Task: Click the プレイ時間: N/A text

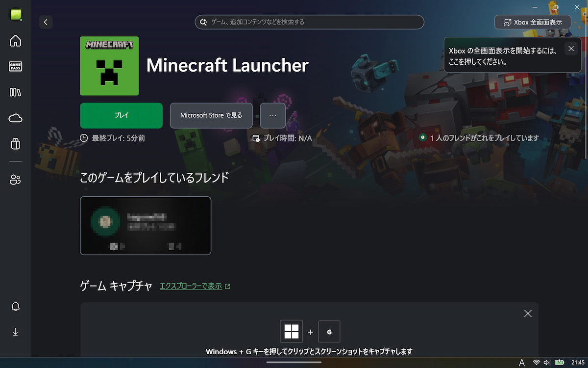Action: tap(288, 138)
